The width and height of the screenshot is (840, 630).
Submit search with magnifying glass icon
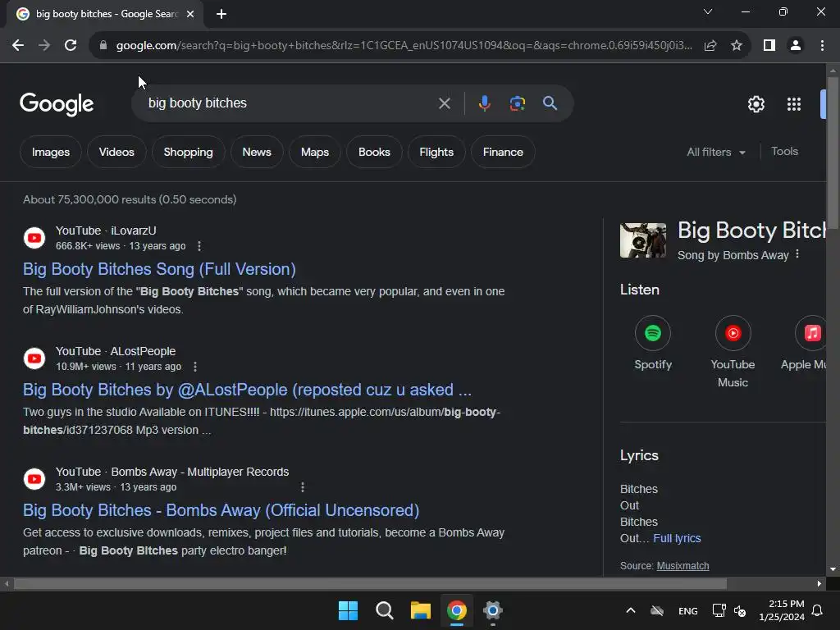(550, 103)
